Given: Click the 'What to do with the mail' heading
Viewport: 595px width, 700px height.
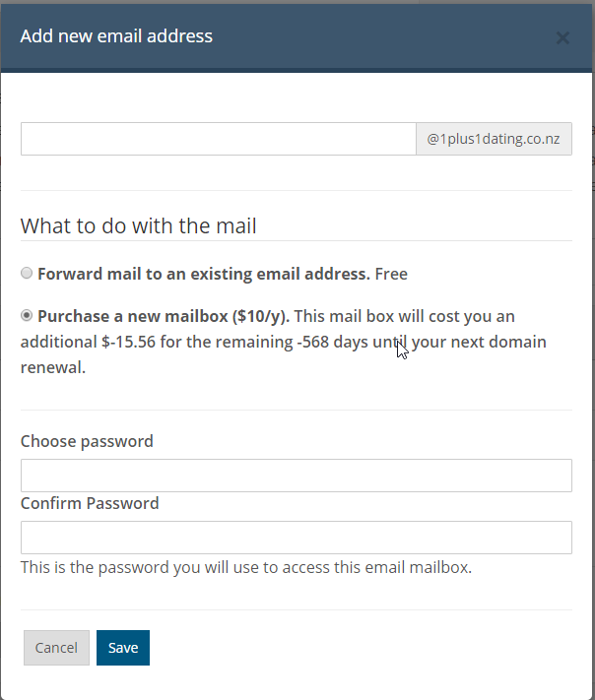Looking at the screenshot, I should click(x=138, y=226).
